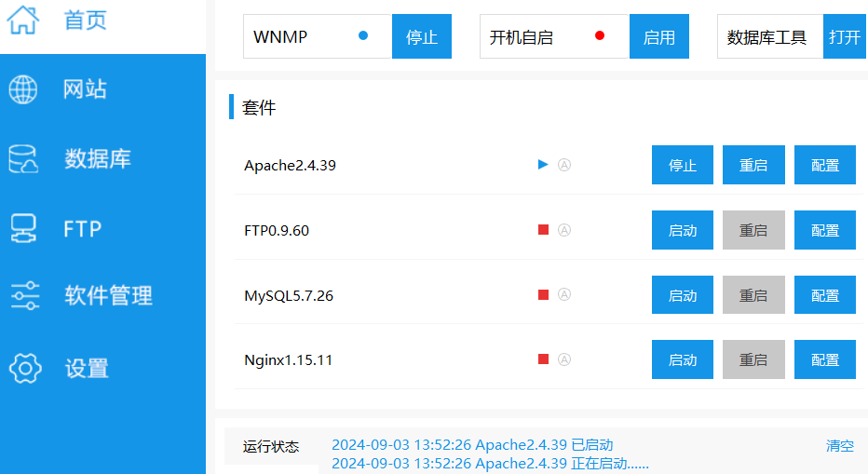Click the globe website icon

22,89
